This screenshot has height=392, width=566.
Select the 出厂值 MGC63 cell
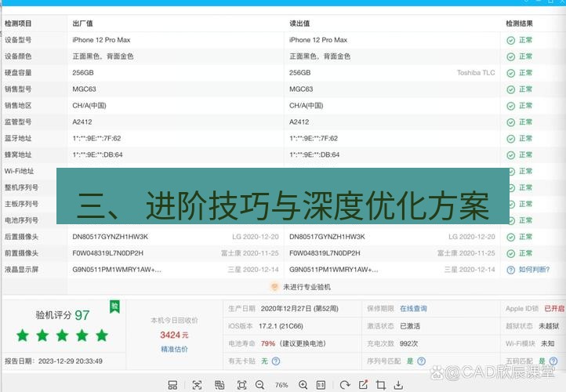click(84, 89)
